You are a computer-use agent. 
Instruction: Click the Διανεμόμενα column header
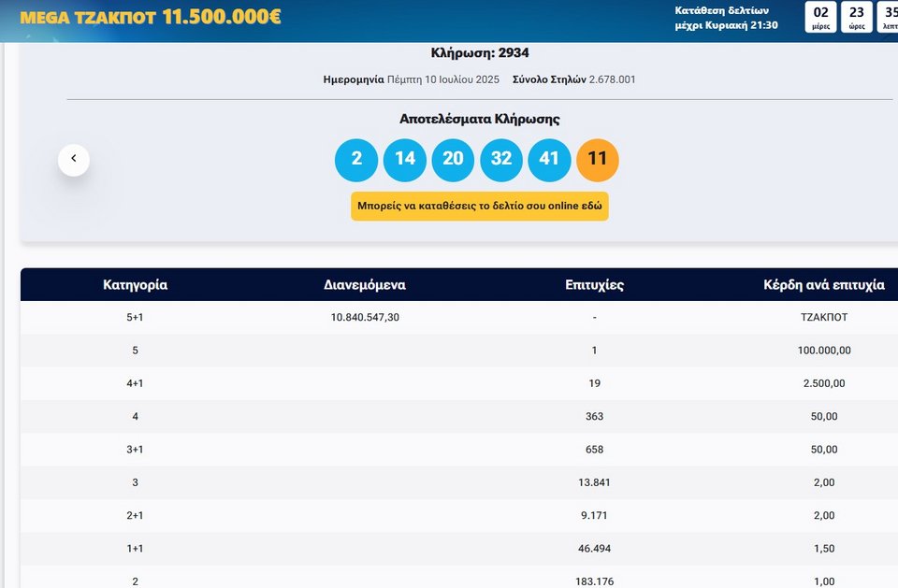coord(365,284)
